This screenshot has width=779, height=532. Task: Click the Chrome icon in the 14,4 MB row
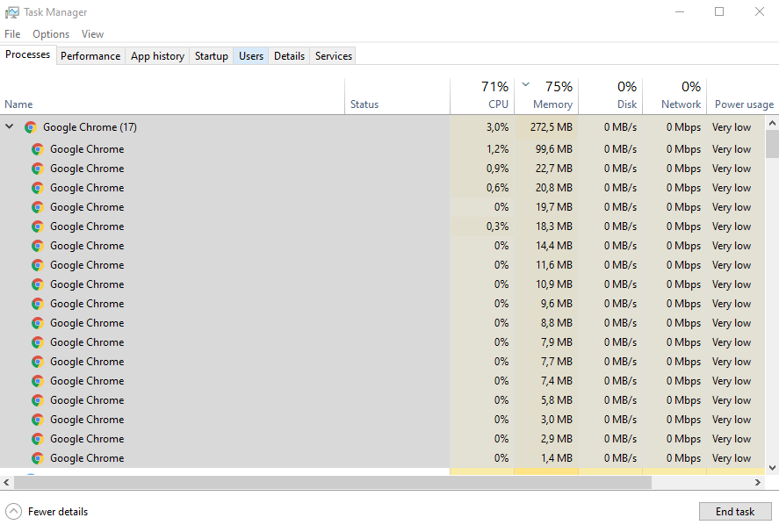click(x=38, y=246)
